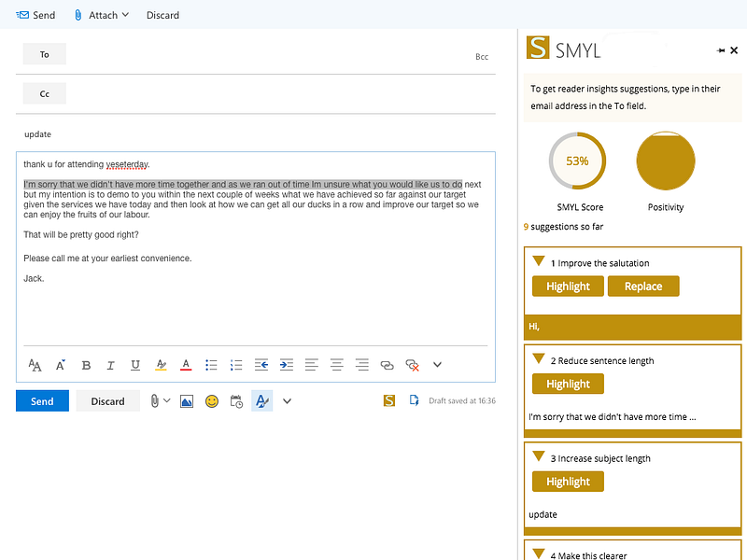Collapse the Improve the salutation suggestion
Screen dimensions: 747x560
click(x=539, y=261)
